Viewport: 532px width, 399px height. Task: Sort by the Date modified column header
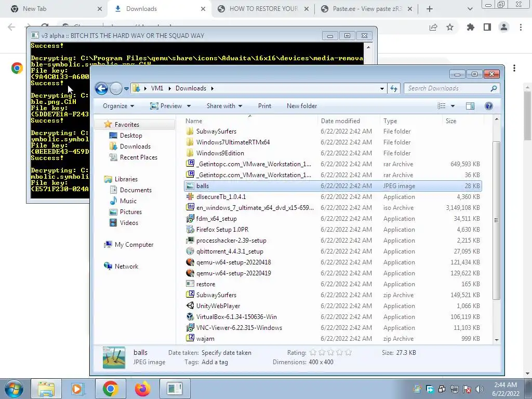click(x=340, y=121)
